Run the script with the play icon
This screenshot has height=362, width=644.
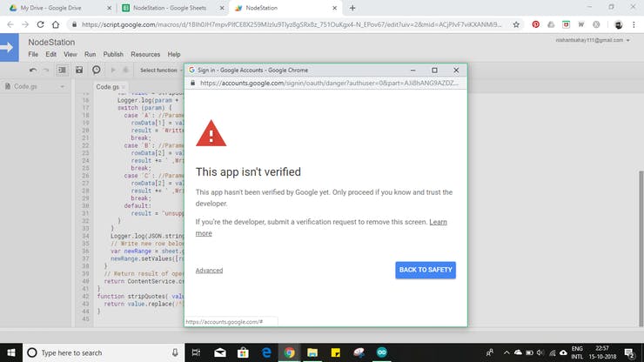click(x=113, y=70)
